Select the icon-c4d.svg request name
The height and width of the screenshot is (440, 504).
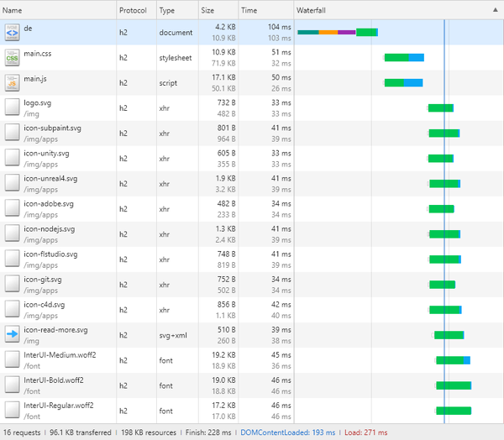pyautogui.click(x=44, y=305)
